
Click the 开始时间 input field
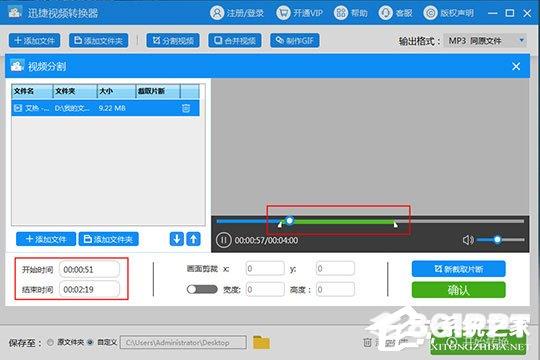pyautogui.click(x=89, y=269)
